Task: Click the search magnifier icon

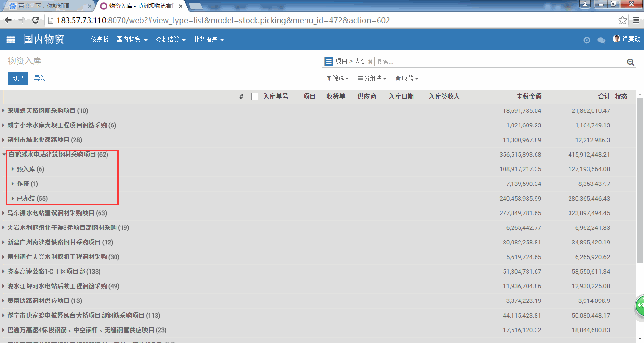Action: [x=630, y=62]
